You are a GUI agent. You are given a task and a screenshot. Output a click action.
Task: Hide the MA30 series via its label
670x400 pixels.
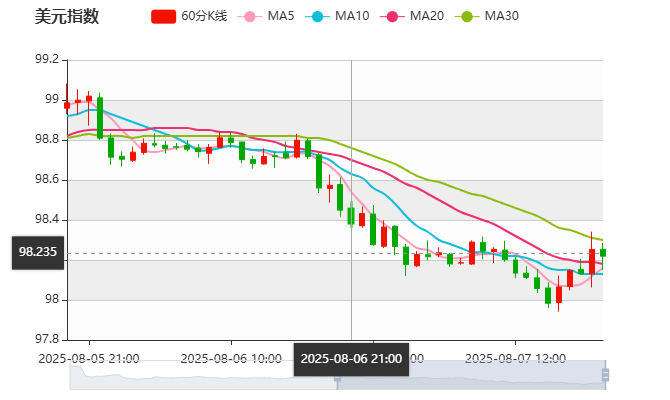(x=501, y=17)
